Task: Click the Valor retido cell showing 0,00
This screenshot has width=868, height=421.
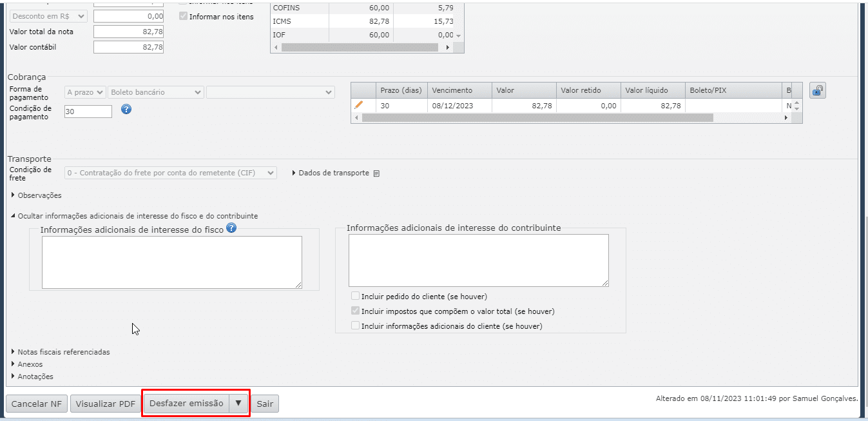Action: (588, 106)
